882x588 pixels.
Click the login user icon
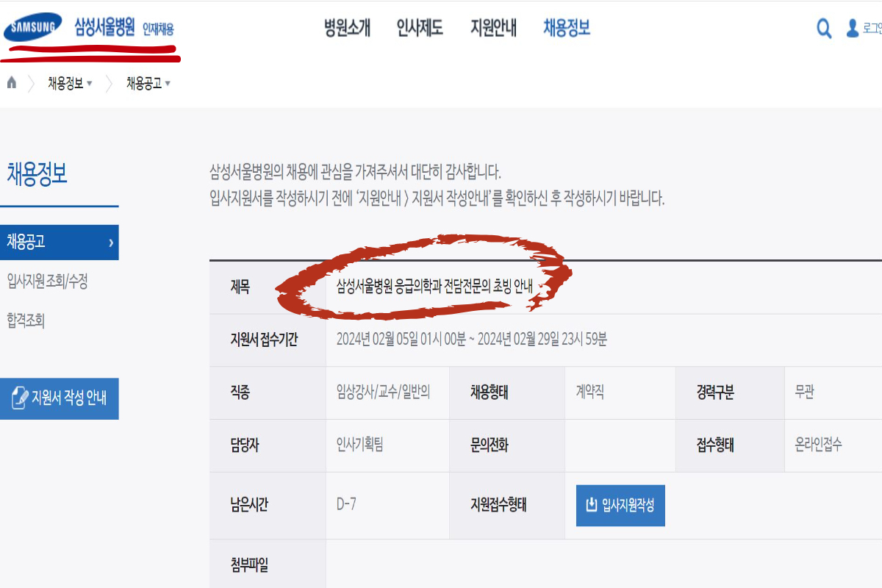tap(853, 29)
